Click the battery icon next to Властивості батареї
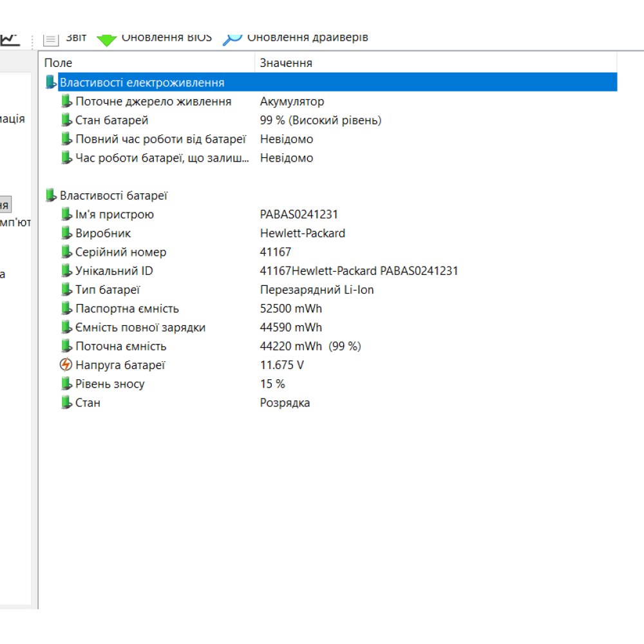Image resolution: width=644 pixels, height=644 pixels. coord(50,196)
